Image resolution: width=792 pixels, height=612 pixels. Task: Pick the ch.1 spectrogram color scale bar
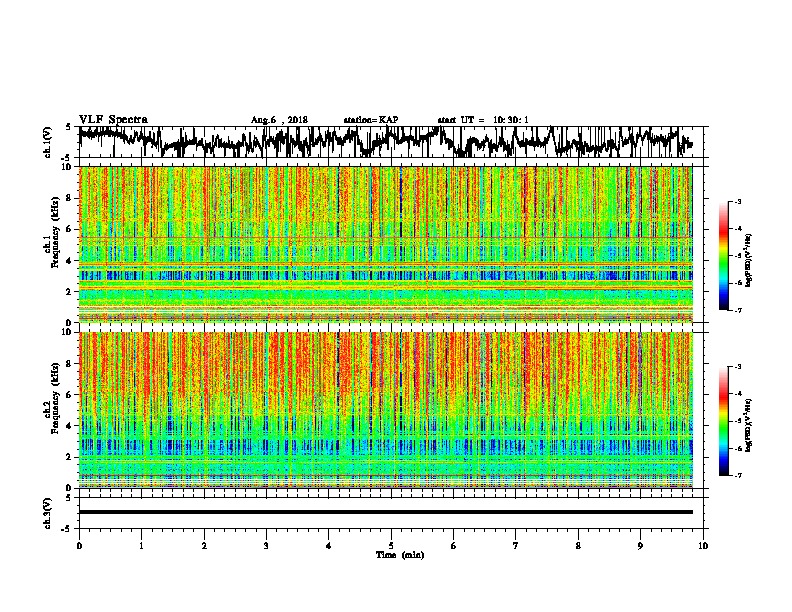(723, 256)
